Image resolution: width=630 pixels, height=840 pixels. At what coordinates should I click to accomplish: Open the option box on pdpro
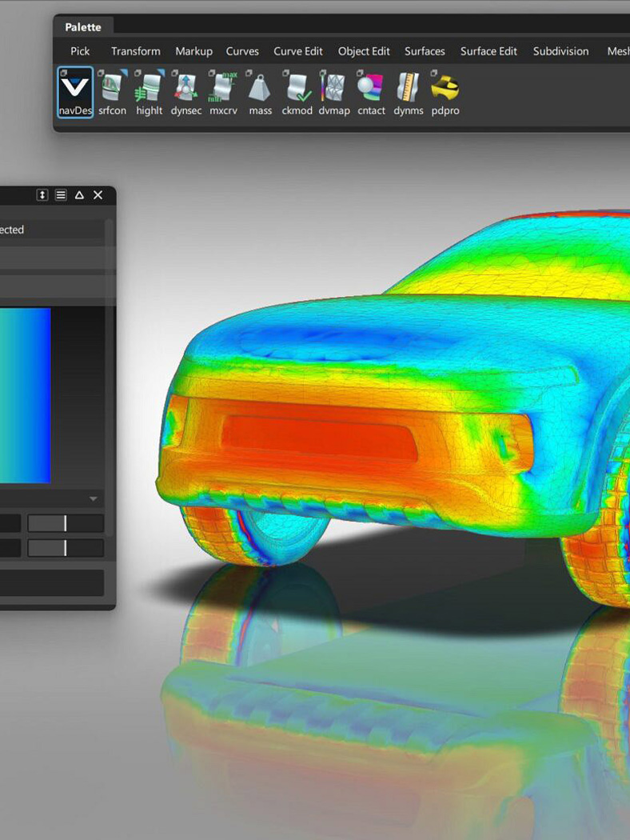[x=433, y=72]
